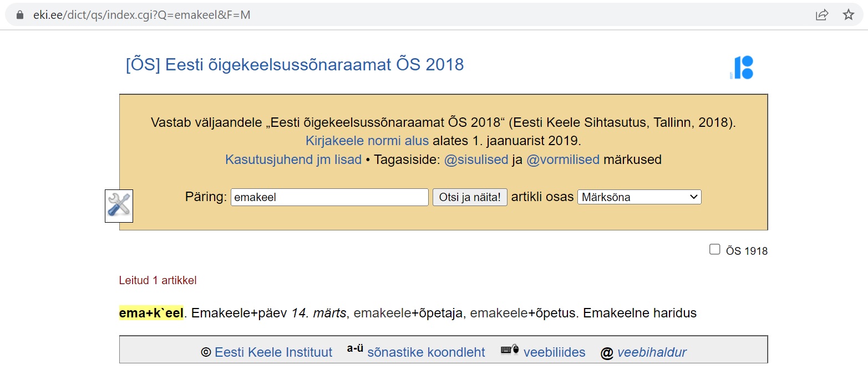Click the wrench settings icon beside the search form
The width and height of the screenshot is (868, 375).
pyautogui.click(x=119, y=206)
